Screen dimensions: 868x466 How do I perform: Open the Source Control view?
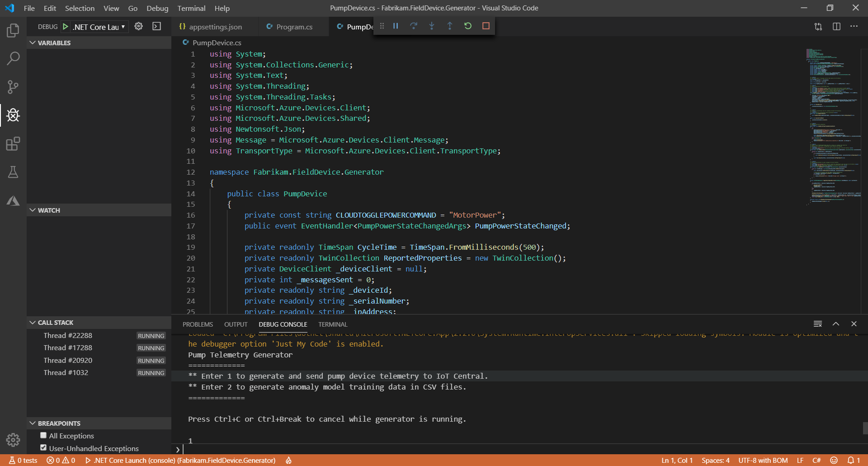click(x=13, y=86)
